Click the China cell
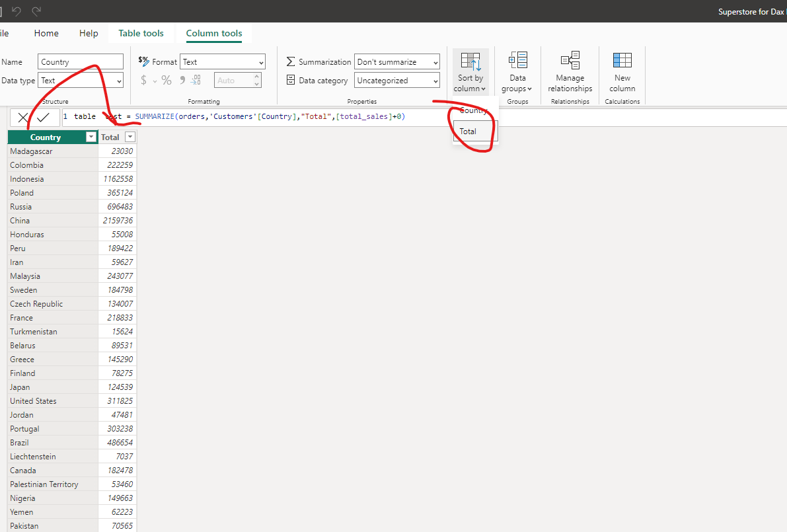 pyautogui.click(x=53, y=220)
